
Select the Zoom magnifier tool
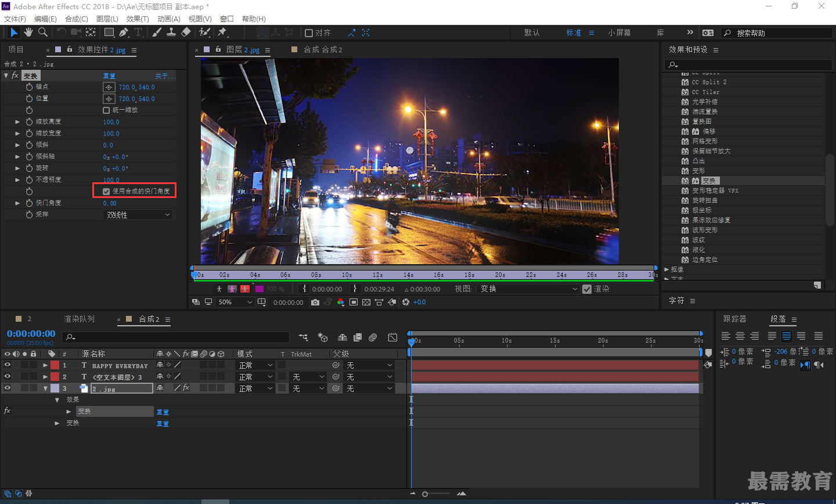pyautogui.click(x=42, y=33)
